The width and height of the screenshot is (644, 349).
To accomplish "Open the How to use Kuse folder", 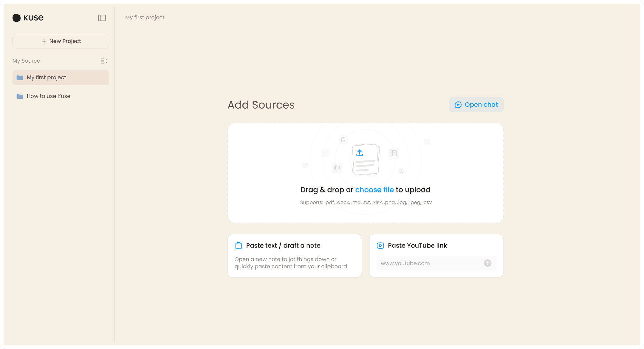I will [x=48, y=96].
